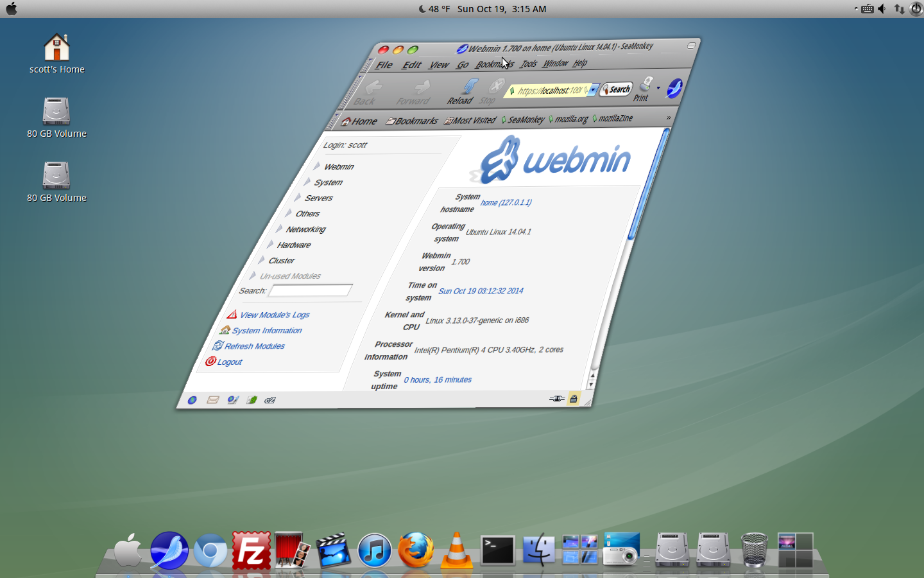Viewport: 924px width, 578px height.
Task: Launch Chromium from the dock
Action: [210, 550]
